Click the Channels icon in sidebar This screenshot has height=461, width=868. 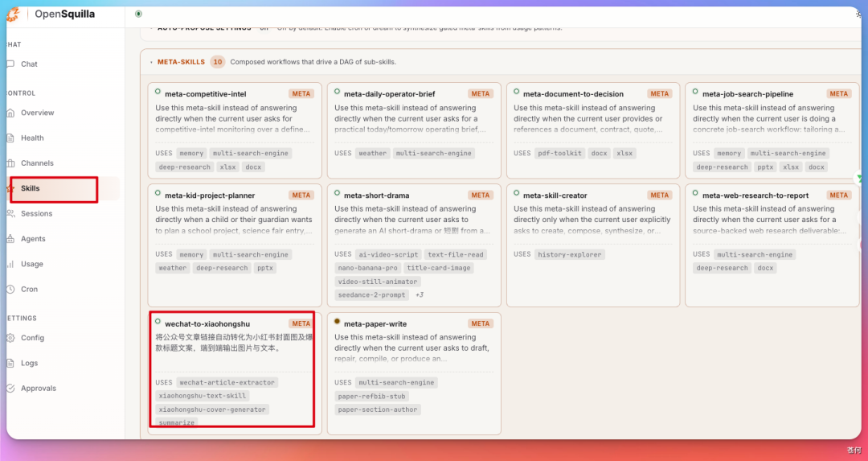click(x=10, y=163)
